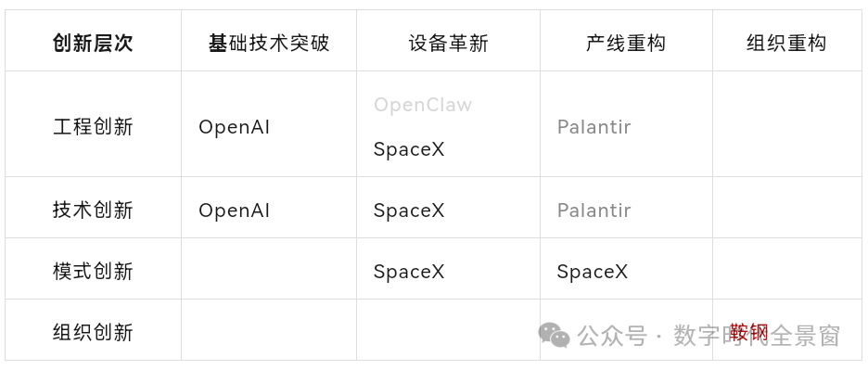Select the 设备革新 column header
The height and width of the screenshot is (370, 868).
point(449,44)
